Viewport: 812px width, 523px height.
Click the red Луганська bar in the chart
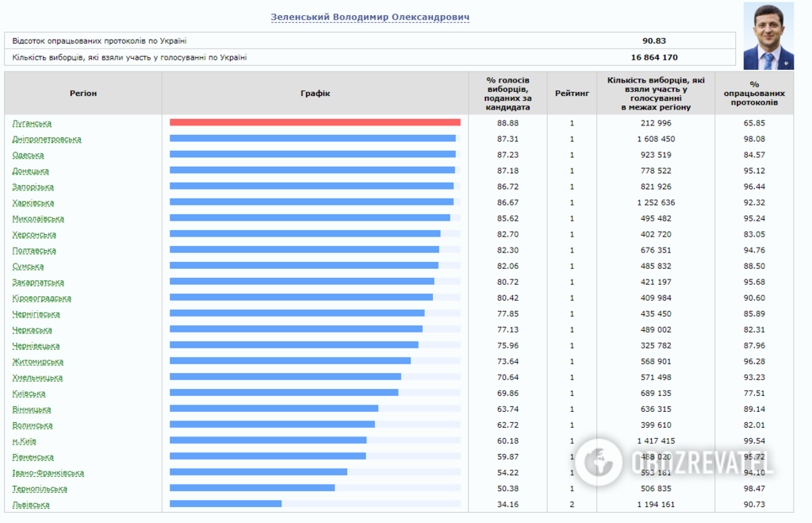315,122
